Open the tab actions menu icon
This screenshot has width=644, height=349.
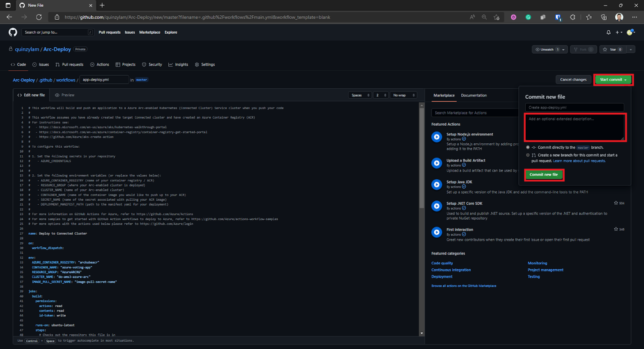pos(8,5)
